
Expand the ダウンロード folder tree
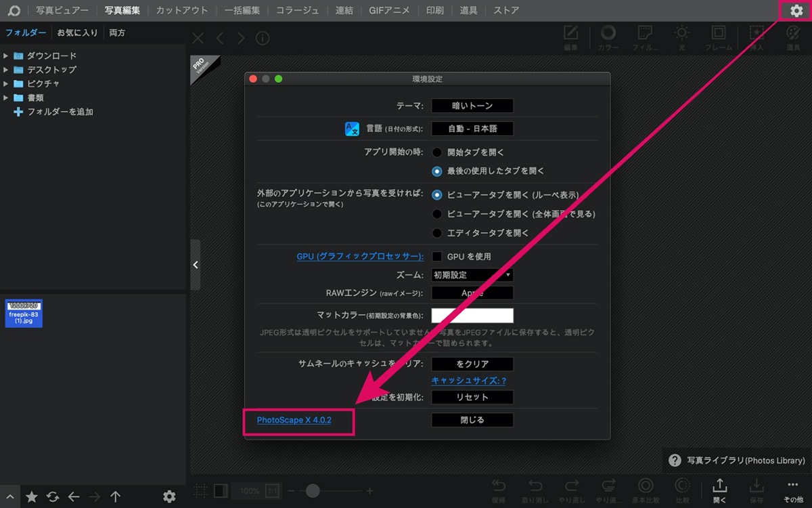6,56
